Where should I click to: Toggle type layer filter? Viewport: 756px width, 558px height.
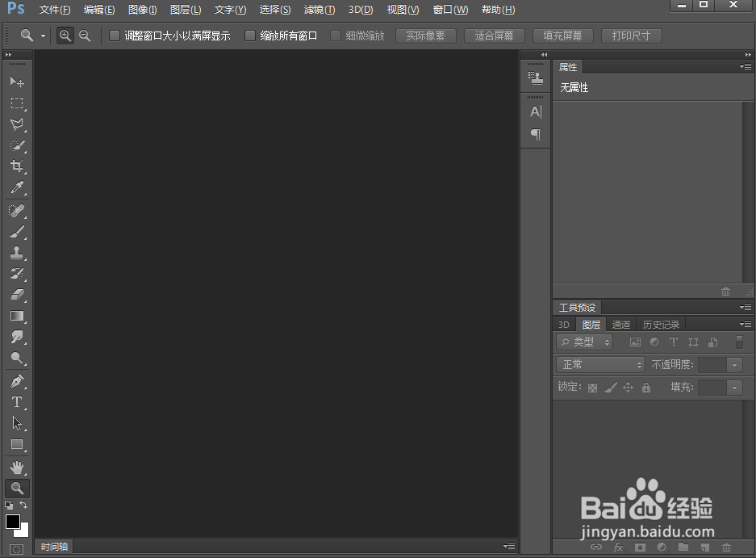point(674,342)
